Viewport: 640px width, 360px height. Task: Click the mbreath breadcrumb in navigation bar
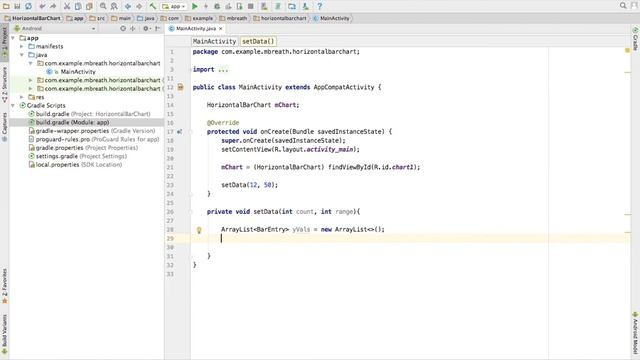click(233, 18)
